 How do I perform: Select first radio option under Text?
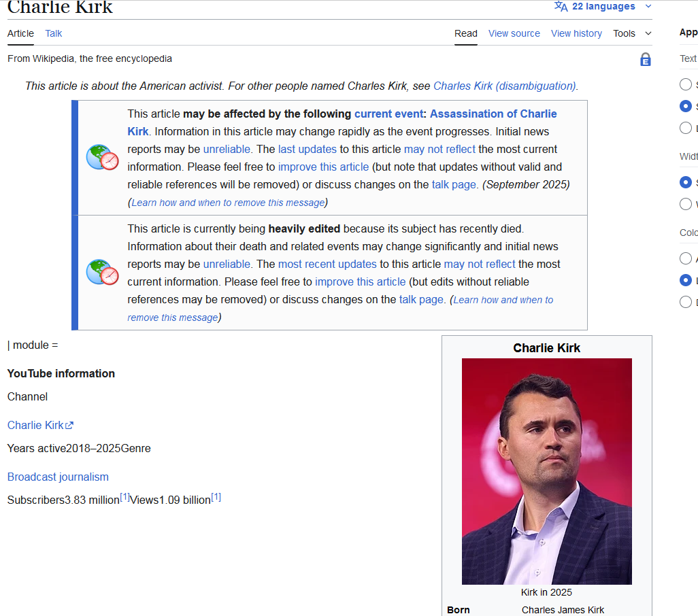pyautogui.click(x=686, y=84)
